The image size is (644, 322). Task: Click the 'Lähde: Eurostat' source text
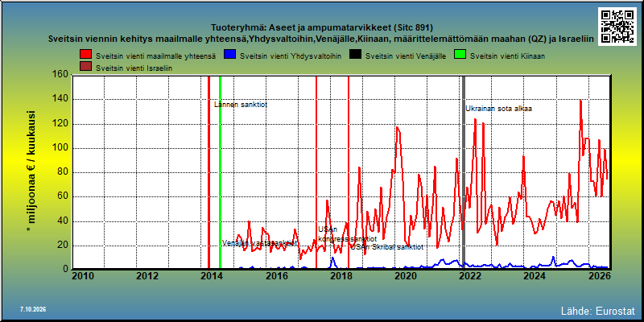(598, 310)
